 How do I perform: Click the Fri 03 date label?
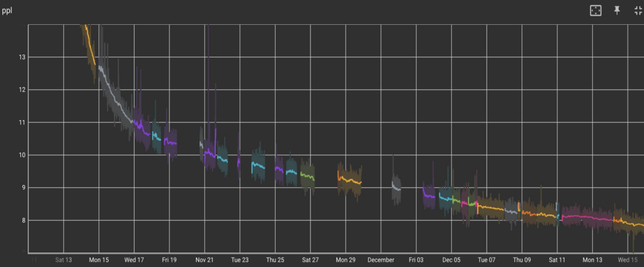(x=416, y=260)
